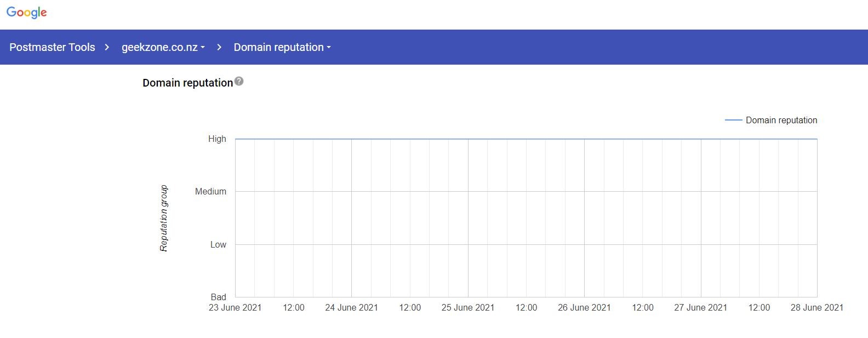Click the breadcrumb chevron after Postmaster Tools
The width and height of the screenshot is (868, 338).
pos(107,48)
